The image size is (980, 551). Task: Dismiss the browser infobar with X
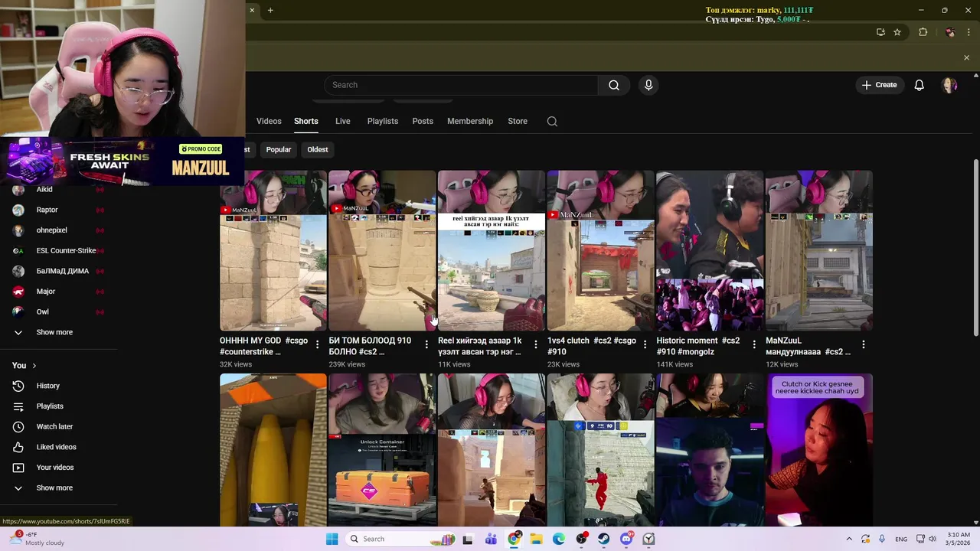coord(966,57)
